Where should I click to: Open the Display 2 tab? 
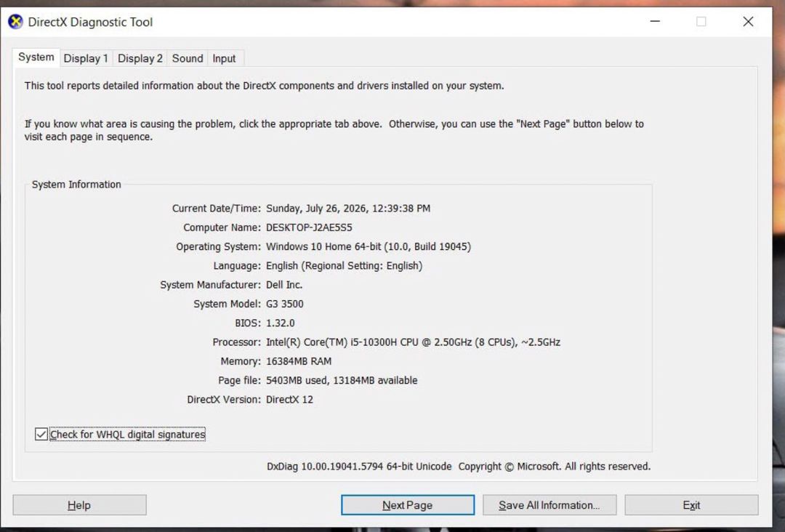140,59
